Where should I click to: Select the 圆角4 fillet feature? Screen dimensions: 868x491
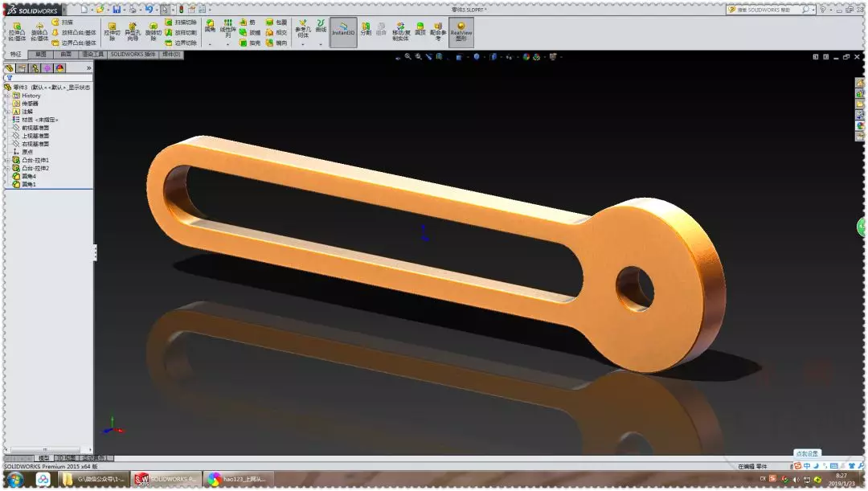coord(25,176)
